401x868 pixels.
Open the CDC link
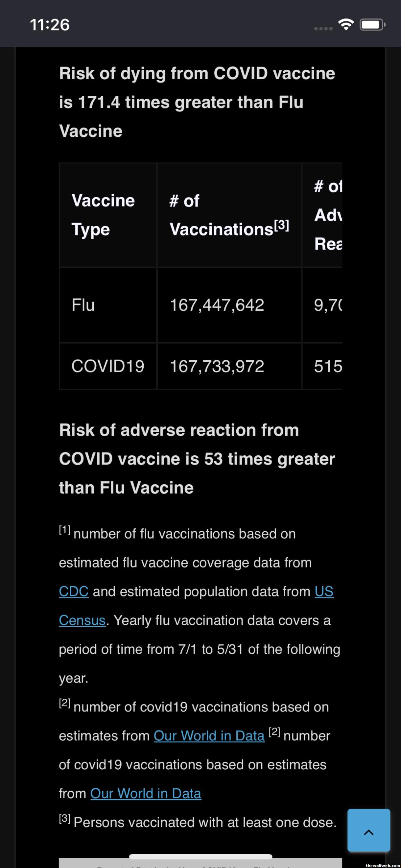[74, 592]
